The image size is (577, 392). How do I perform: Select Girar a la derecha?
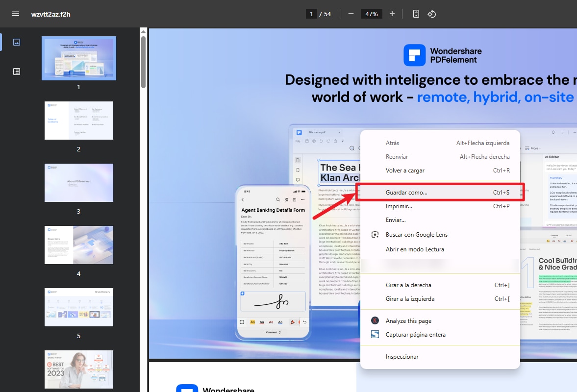440,285
